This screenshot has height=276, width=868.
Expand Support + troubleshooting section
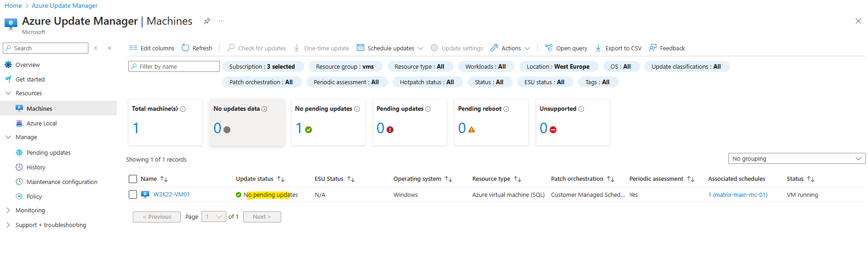tap(8, 225)
